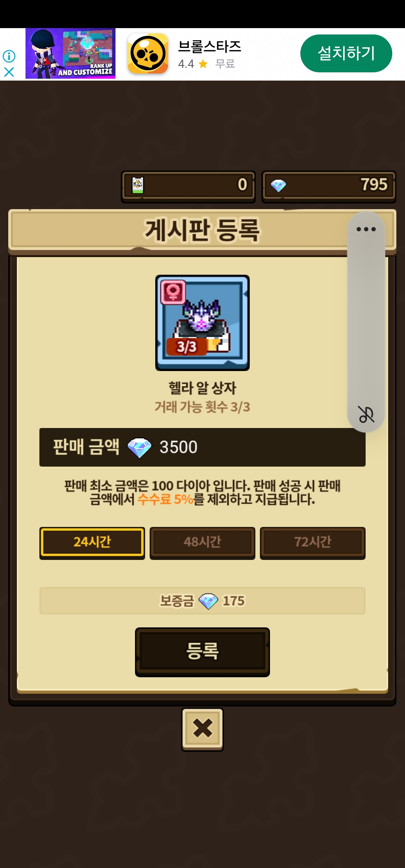Tap the ad info icon

tap(9, 56)
